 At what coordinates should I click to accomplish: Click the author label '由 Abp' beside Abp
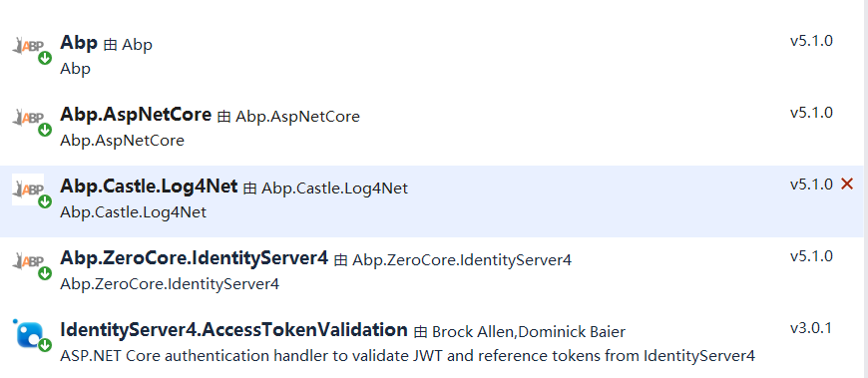coord(128,45)
